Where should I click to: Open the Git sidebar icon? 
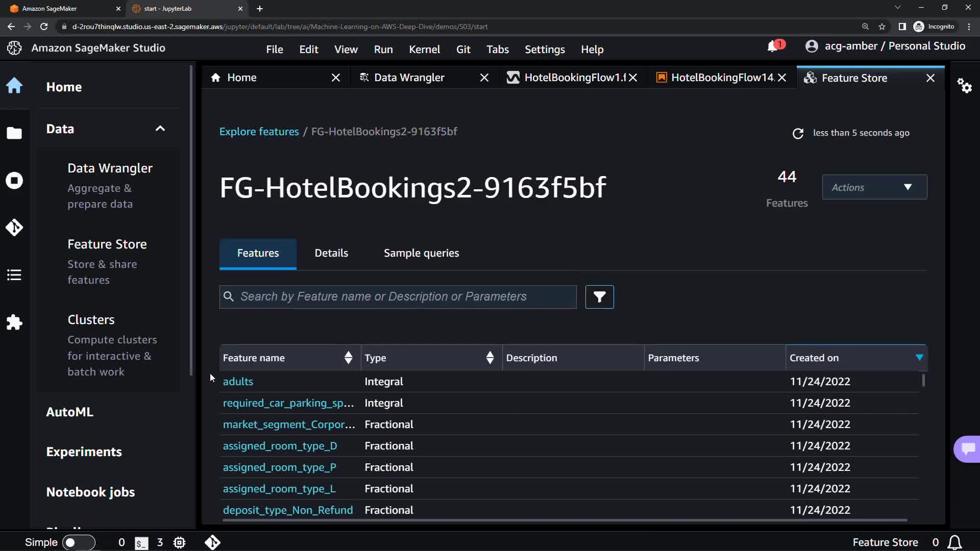coord(14,227)
